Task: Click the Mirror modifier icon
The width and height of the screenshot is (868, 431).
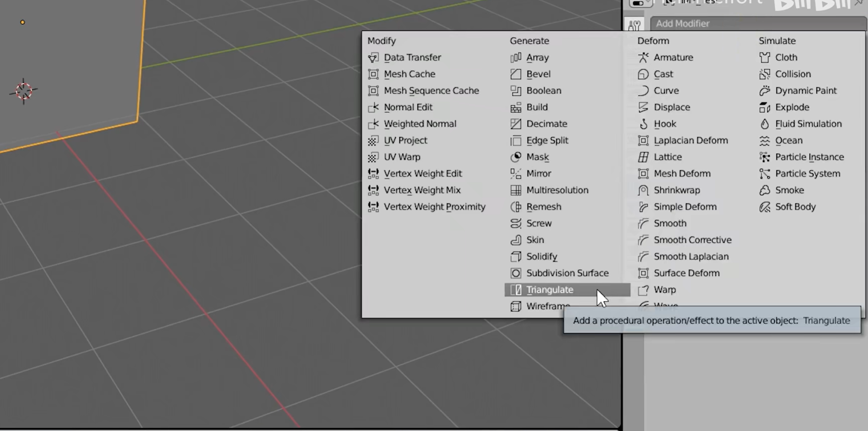Action: point(516,173)
